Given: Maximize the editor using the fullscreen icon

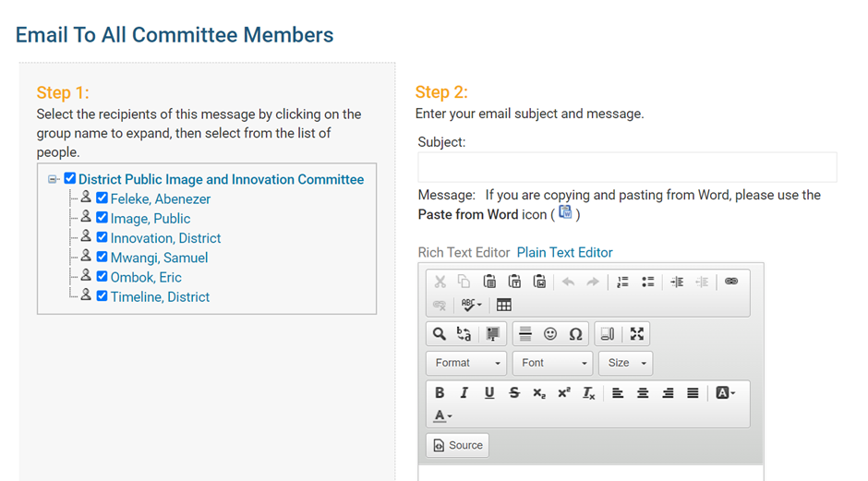Looking at the screenshot, I should 636,334.
